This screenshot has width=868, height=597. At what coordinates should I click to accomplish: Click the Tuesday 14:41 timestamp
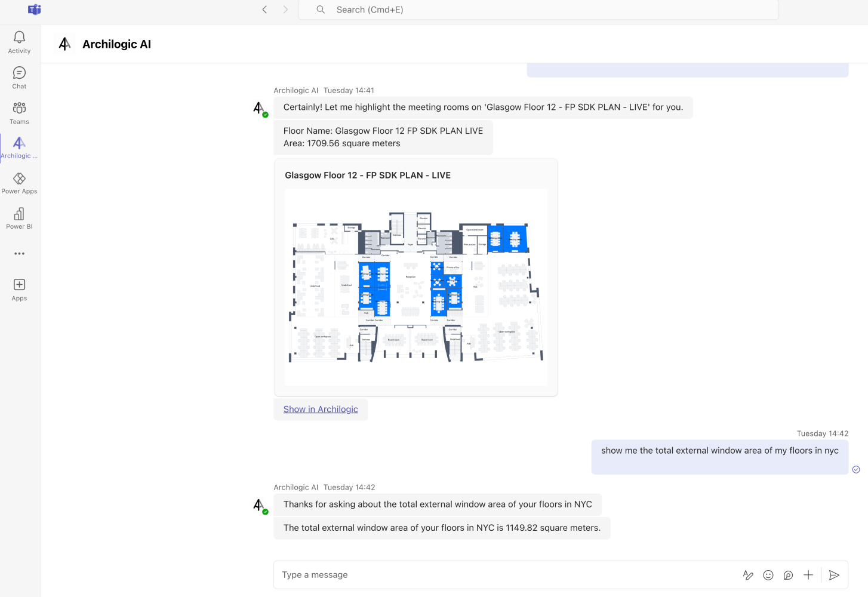click(349, 91)
